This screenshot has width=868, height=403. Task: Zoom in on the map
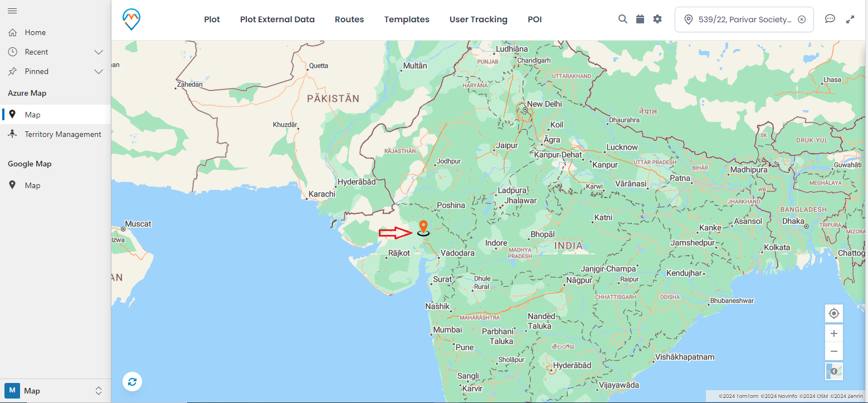coord(834,333)
